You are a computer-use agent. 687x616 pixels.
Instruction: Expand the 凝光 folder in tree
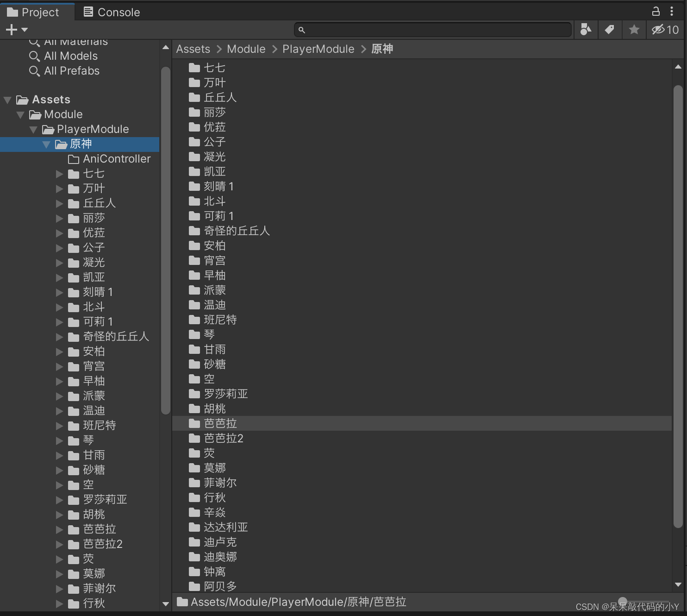(x=59, y=263)
